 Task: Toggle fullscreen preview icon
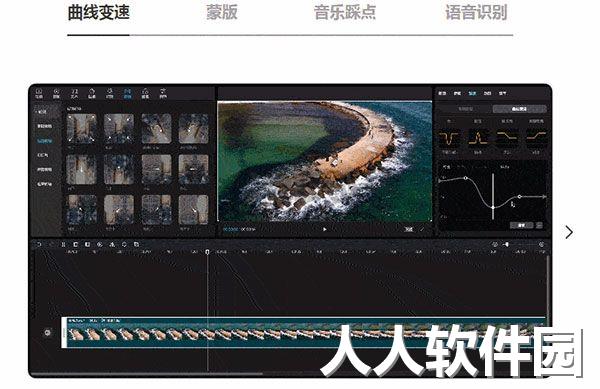(x=422, y=229)
